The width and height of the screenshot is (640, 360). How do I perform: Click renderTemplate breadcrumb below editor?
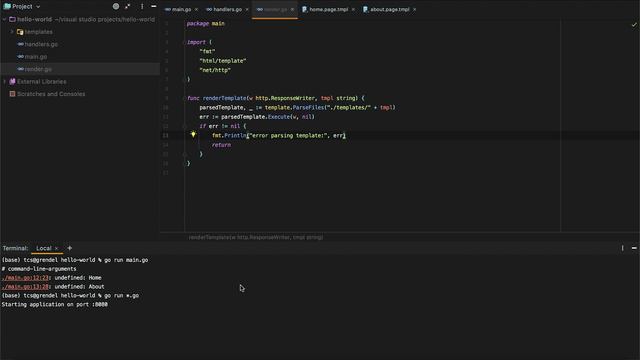256,237
